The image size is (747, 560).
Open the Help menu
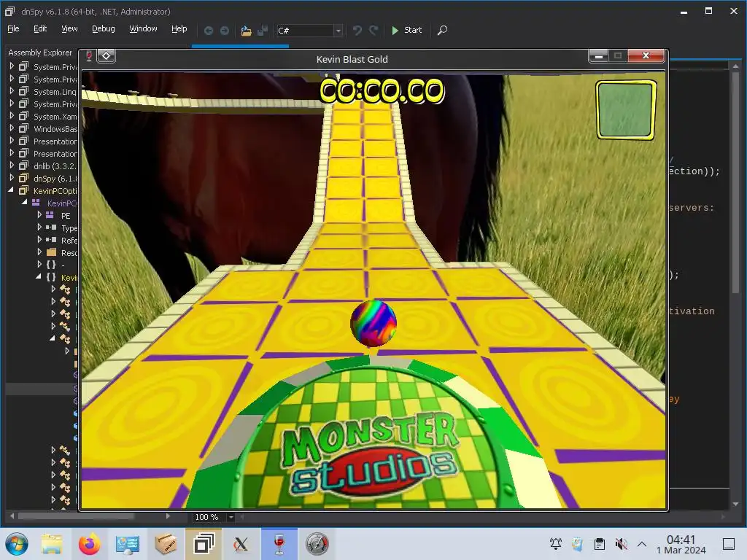(179, 29)
